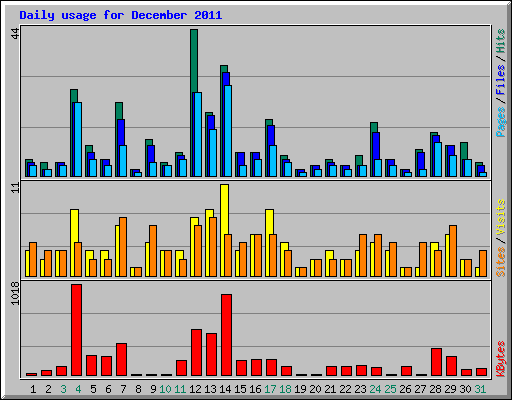This screenshot has width=512, height=400.
Task: Click the 44 axis maximum label
Action: (15, 33)
